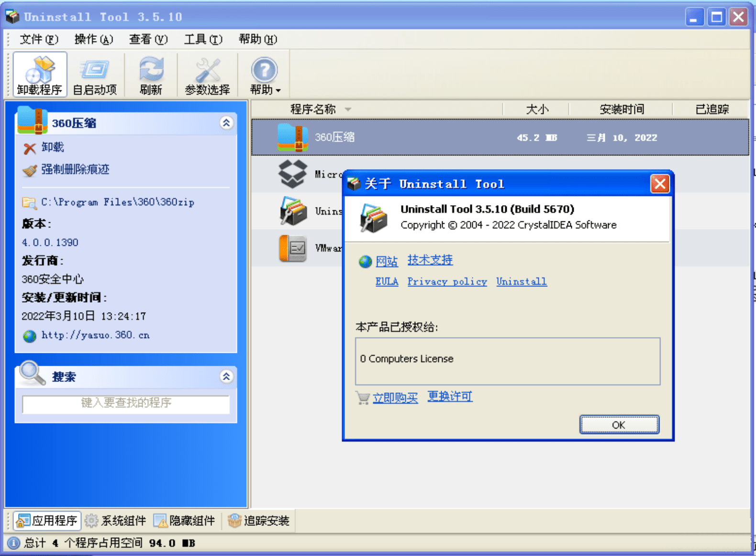756x556 pixels.
Task: Click the red X 卸载 icon in sidebar
Action: 29,148
